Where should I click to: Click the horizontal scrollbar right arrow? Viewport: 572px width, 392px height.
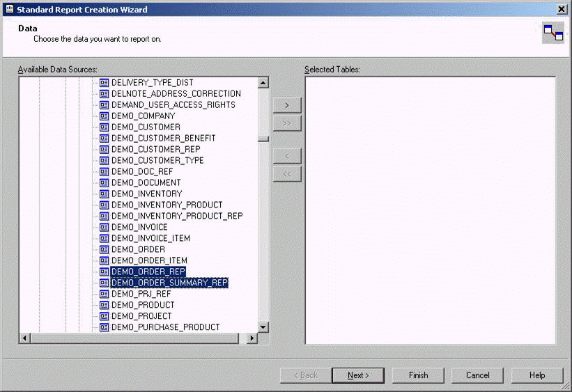252,338
